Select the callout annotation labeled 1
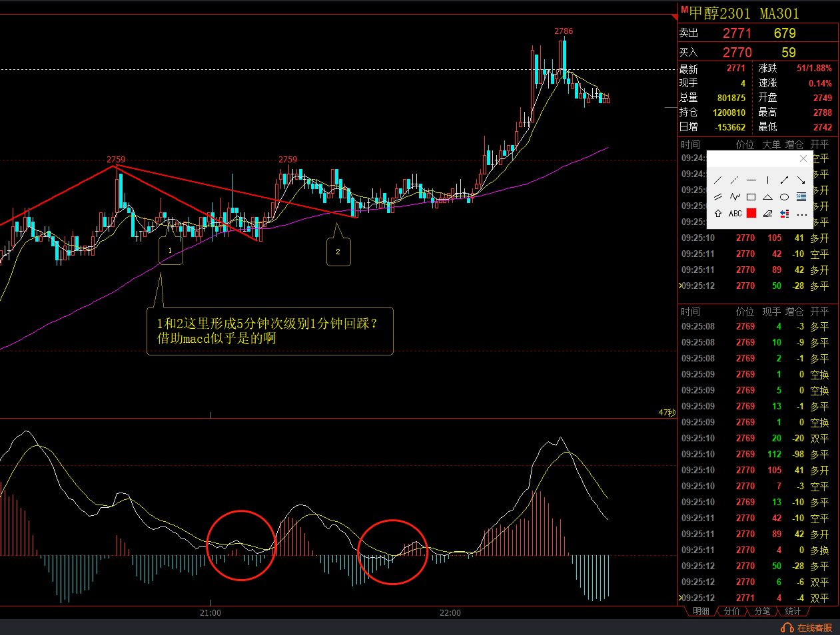Screen dimensions: 840x635 click(171, 250)
